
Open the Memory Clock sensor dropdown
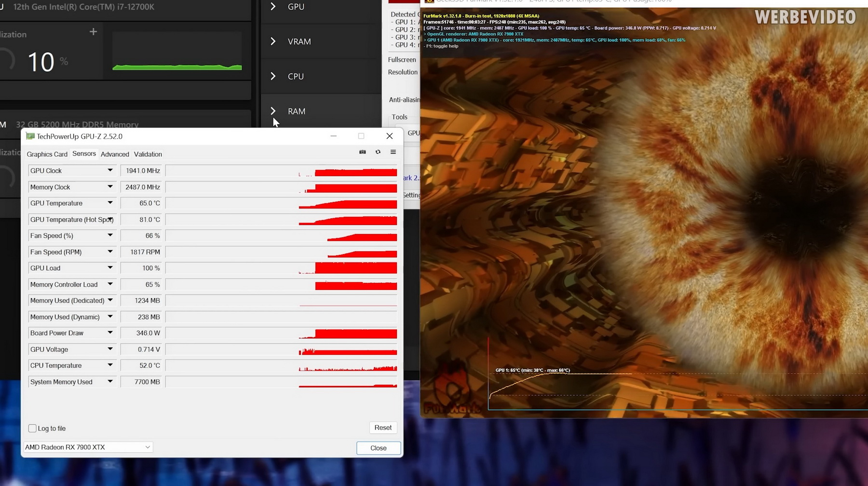tap(110, 187)
